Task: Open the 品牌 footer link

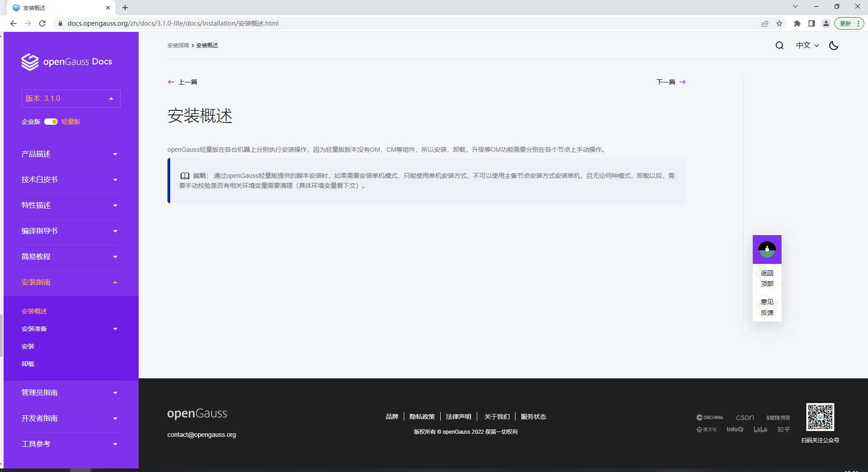Action: coord(392,417)
